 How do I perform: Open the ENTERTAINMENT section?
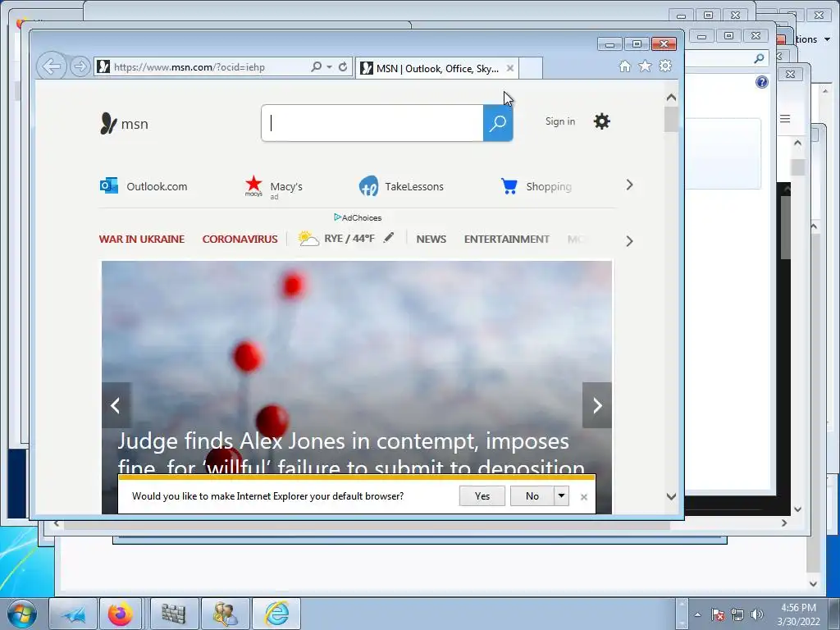(x=507, y=239)
